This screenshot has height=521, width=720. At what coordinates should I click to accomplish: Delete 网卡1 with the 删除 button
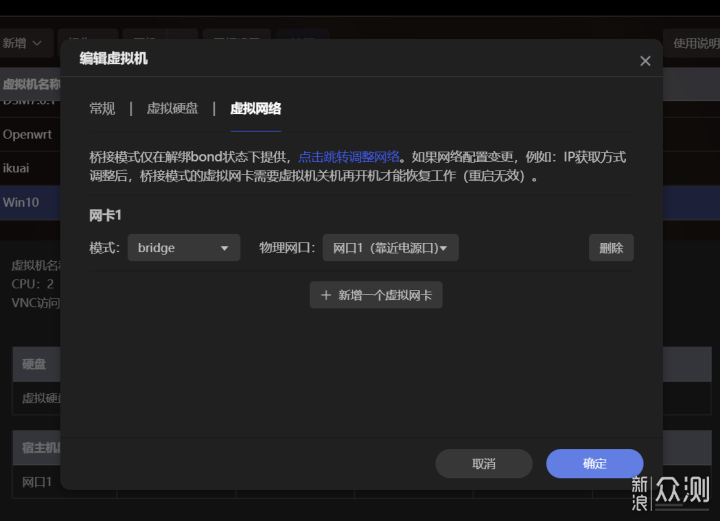tap(610, 248)
